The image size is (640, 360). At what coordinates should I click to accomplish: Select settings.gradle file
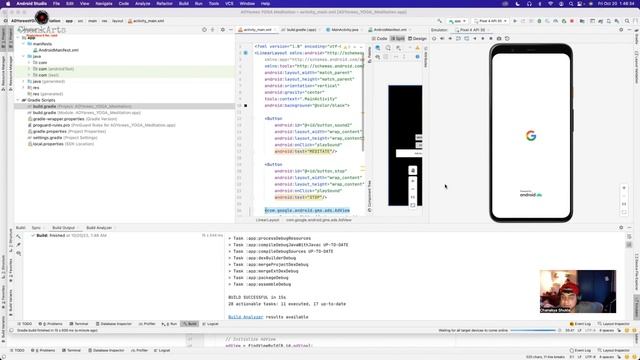[x=62, y=138]
